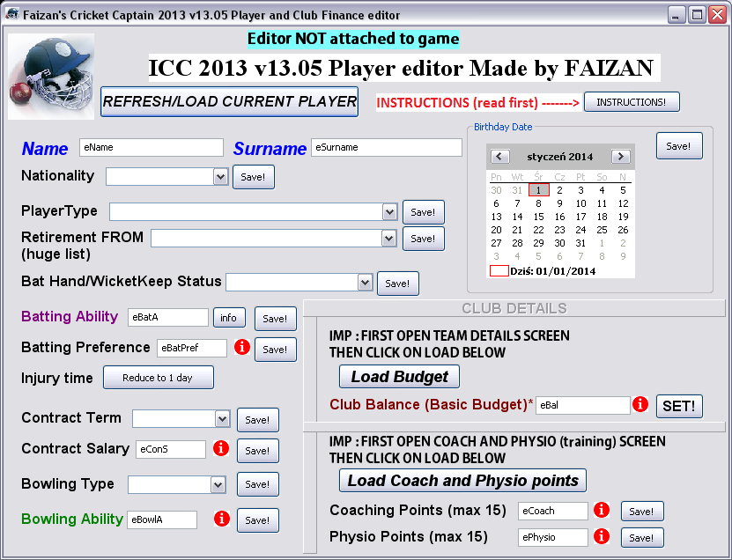This screenshot has width=732, height=560.
Task: Click Reduce to 1 day injury button
Action: coord(159,378)
